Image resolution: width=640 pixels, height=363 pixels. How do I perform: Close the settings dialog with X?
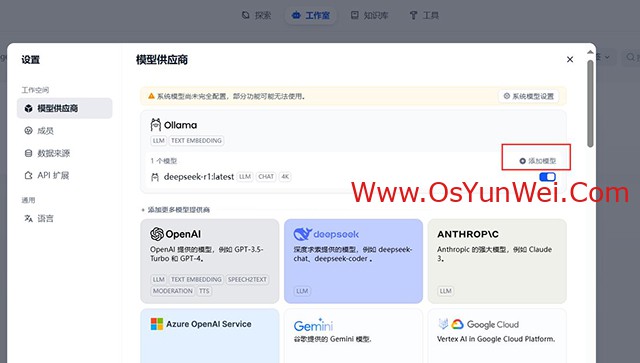(570, 60)
